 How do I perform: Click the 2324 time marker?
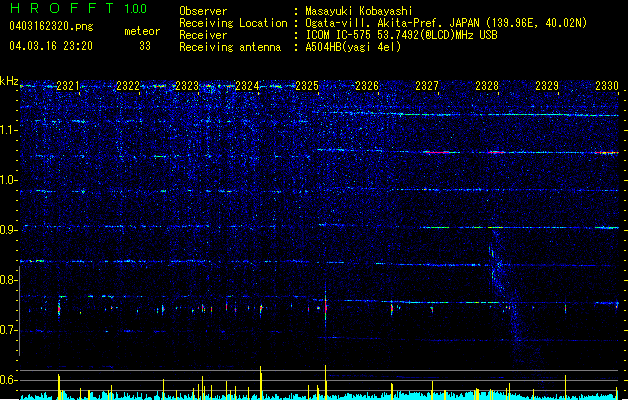tap(247, 86)
